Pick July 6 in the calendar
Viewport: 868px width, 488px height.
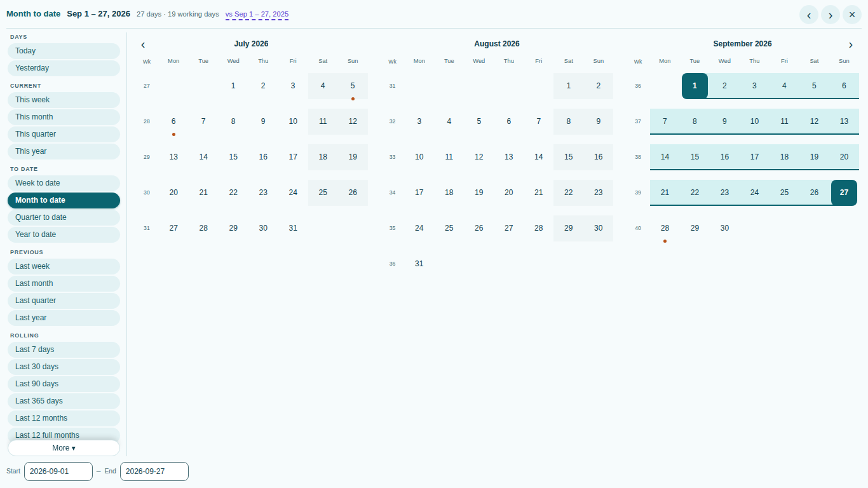(x=173, y=121)
